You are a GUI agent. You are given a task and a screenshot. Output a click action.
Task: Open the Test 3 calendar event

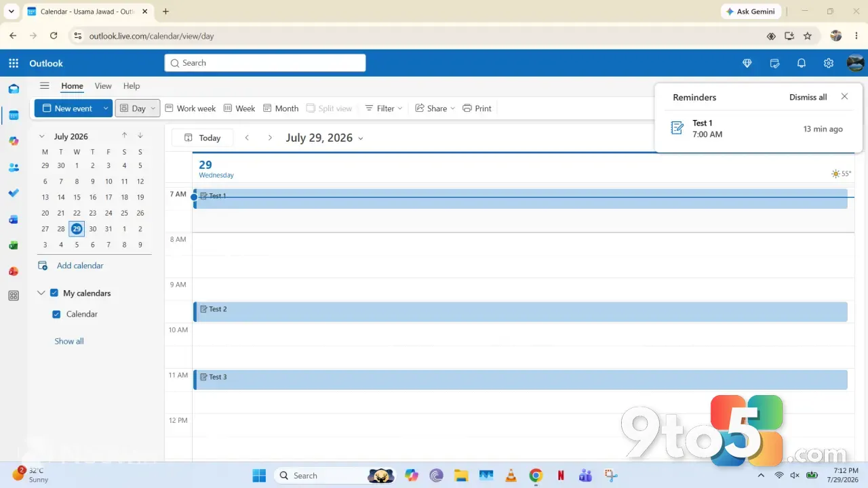tap(520, 380)
